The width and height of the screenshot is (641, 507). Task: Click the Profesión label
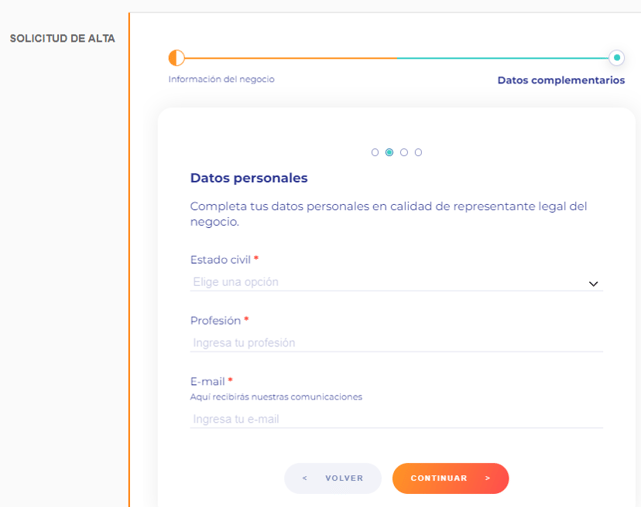215,321
